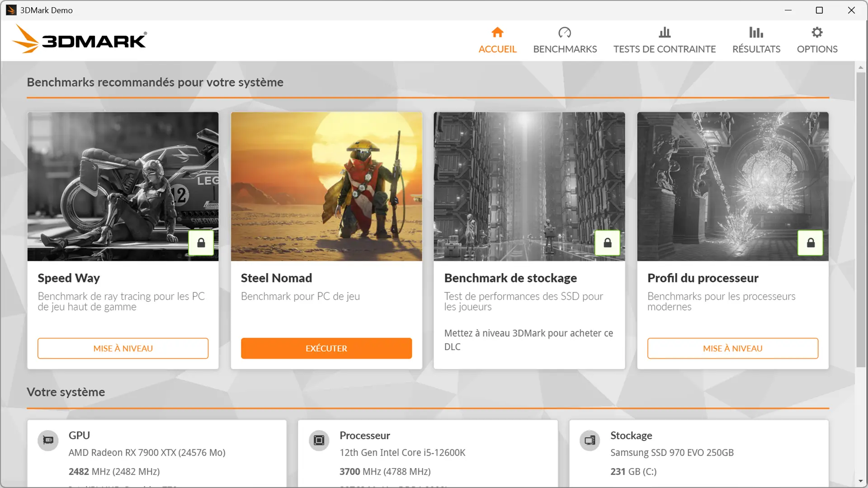Click the scrollbar up arrow
Image resolution: width=868 pixels, height=488 pixels.
pos(861,67)
